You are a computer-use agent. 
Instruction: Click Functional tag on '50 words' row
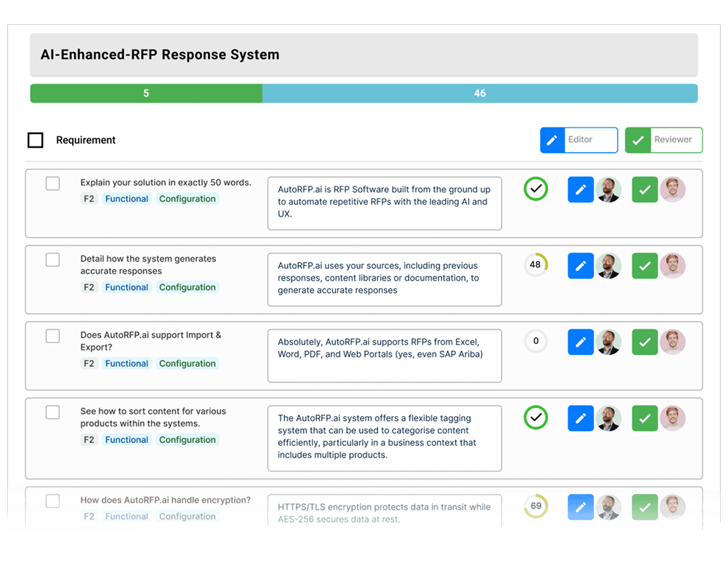(x=127, y=199)
